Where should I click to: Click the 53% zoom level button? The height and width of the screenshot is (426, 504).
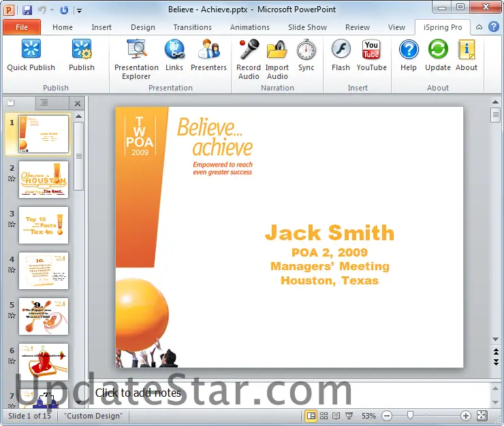368,416
